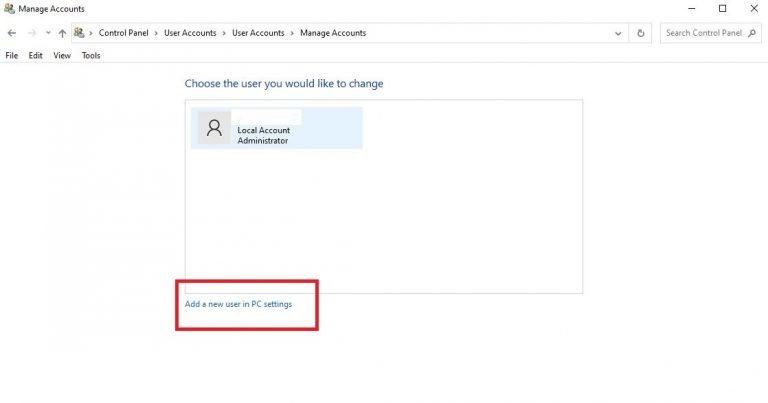Open the View menu
The width and height of the screenshot is (768, 403).
[62, 55]
